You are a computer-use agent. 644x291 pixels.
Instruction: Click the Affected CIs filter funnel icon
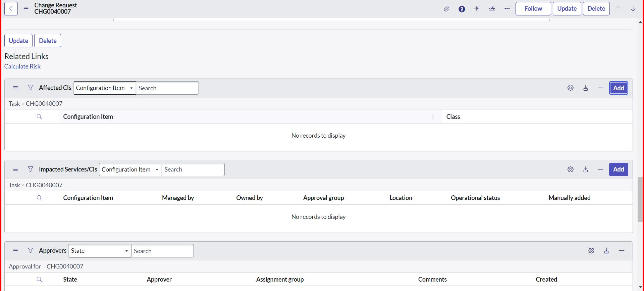click(31, 88)
